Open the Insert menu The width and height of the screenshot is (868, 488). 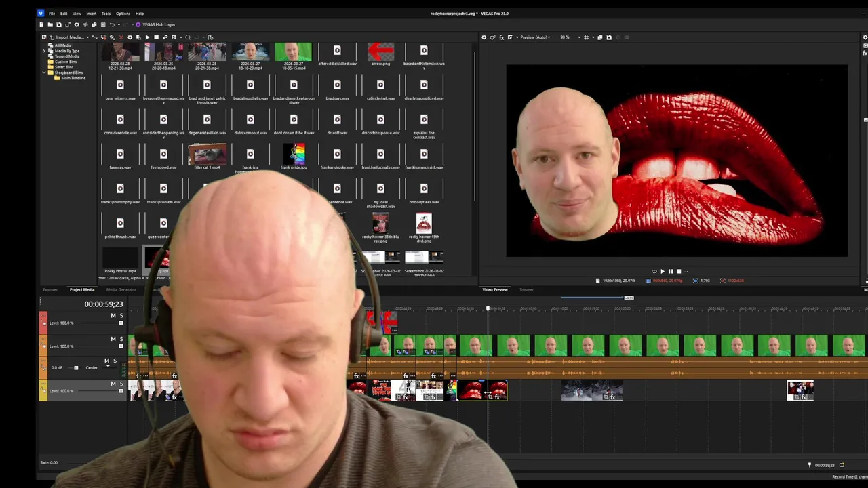coord(91,14)
